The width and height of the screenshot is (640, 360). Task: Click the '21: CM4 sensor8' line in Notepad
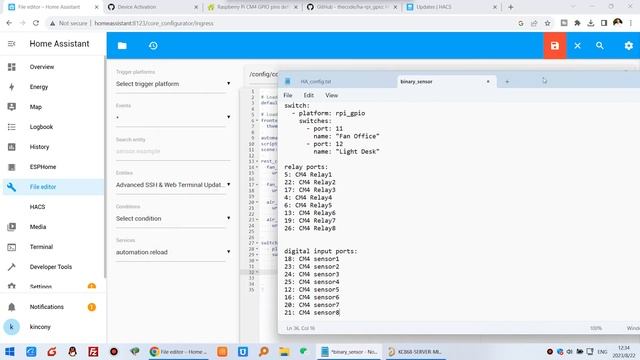[x=311, y=312]
